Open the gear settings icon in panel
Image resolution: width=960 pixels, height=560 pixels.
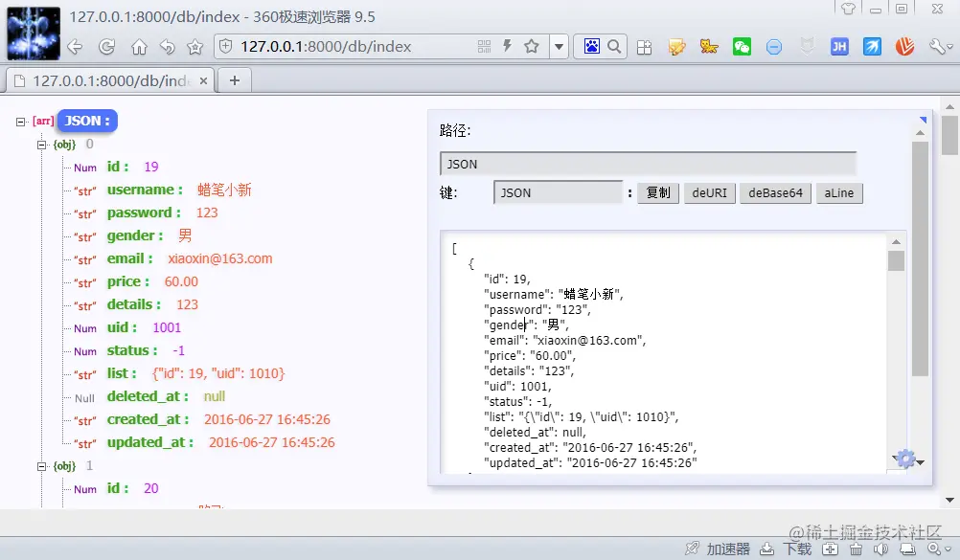click(x=906, y=459)
